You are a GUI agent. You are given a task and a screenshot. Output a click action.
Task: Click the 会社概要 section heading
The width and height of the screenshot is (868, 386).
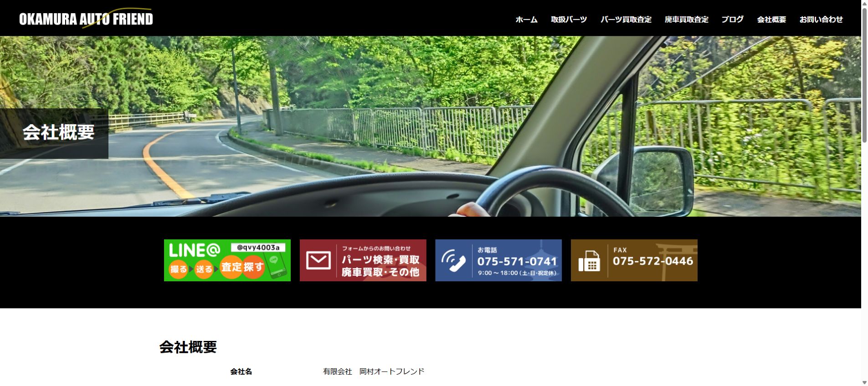tap(188, 347)
